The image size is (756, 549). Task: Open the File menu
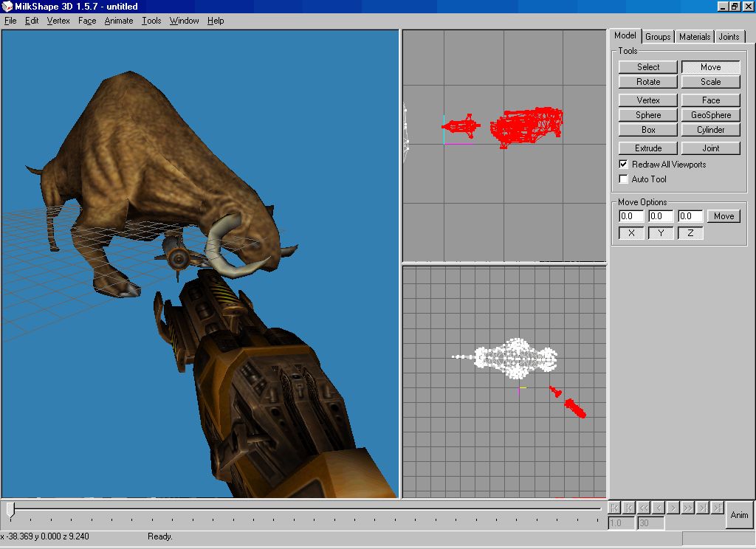coord(10,21)
